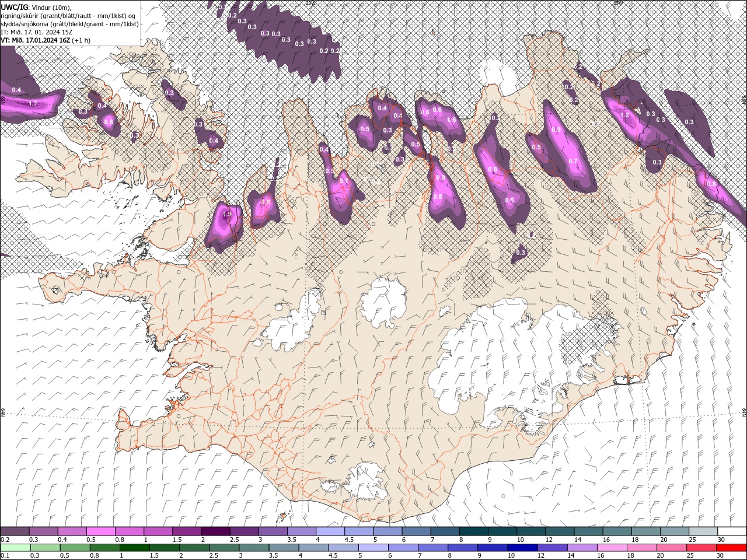This screenshot has width=747, height=560.
Task: Pick bright pink 0.5 swatch in snow legend
Action: (x=100, y=531)
